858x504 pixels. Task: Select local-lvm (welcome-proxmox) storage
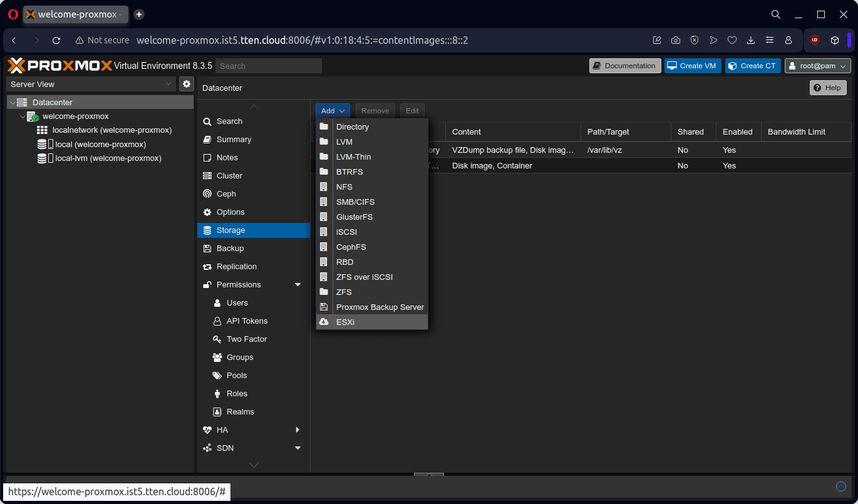[108, 158]
